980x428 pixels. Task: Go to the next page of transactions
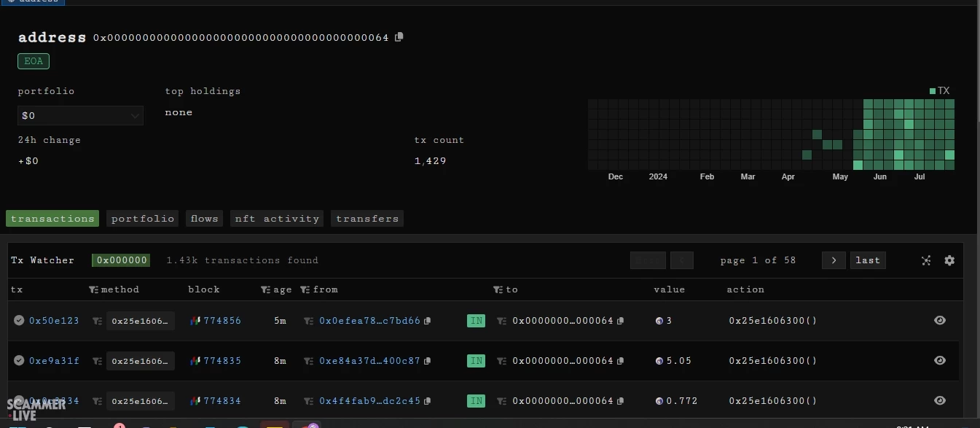point(834,260)
